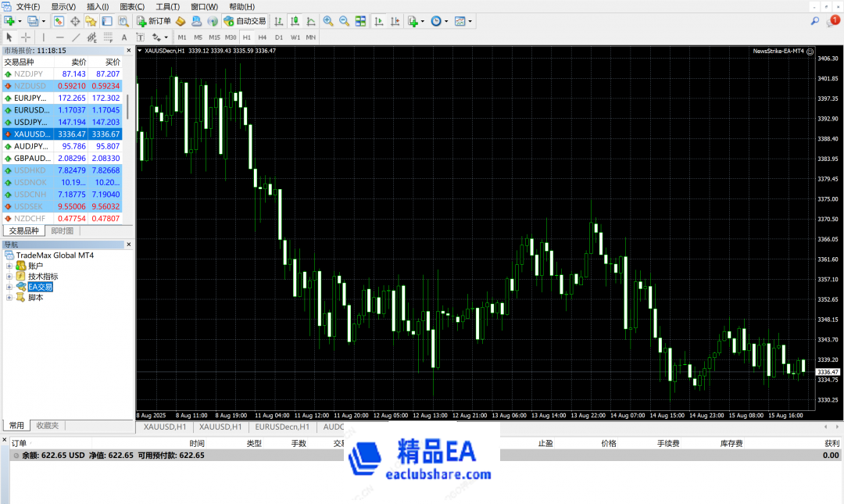The width and height of the screenshot is (844, 504).
Task: Click the signals radio-wave toolbar icon
Action: 213,21
